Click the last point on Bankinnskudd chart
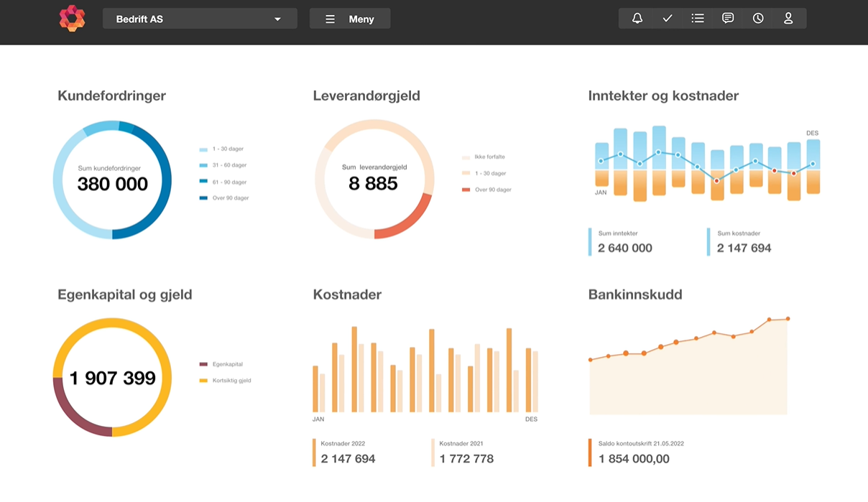868x502 pixels. click(788, 318)
